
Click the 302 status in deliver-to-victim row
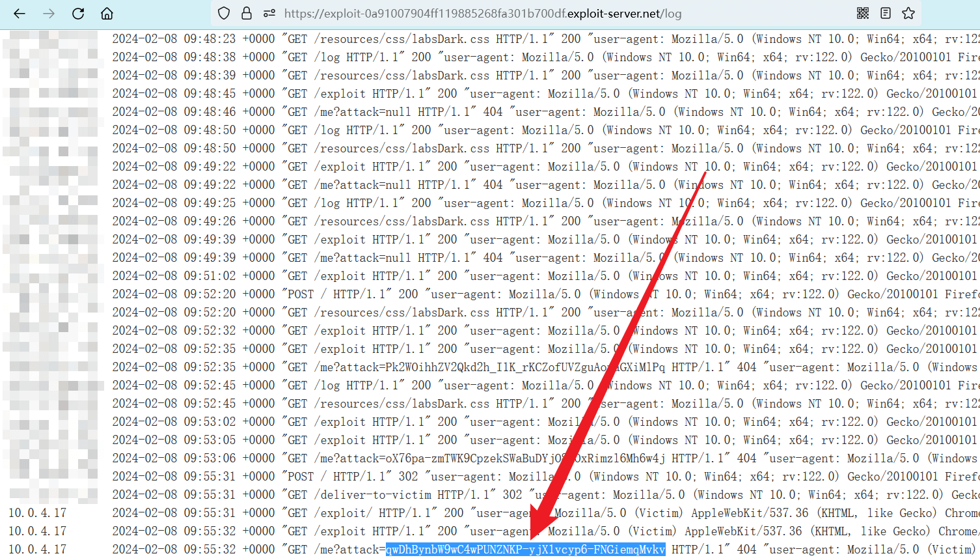coord(512,495)
